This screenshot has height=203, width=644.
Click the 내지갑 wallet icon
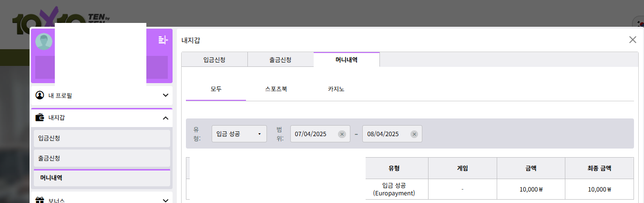pyautogui.click(x=40, y=118)
